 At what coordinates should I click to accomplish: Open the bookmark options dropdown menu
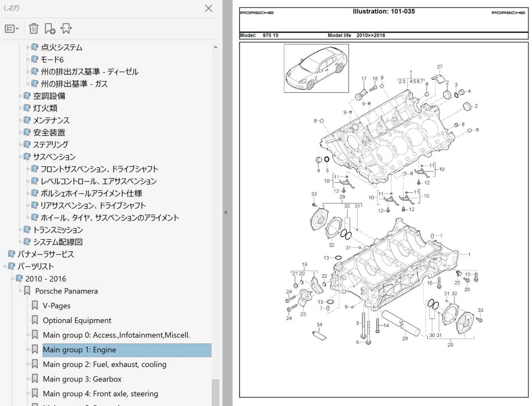(x=12, y=29)
